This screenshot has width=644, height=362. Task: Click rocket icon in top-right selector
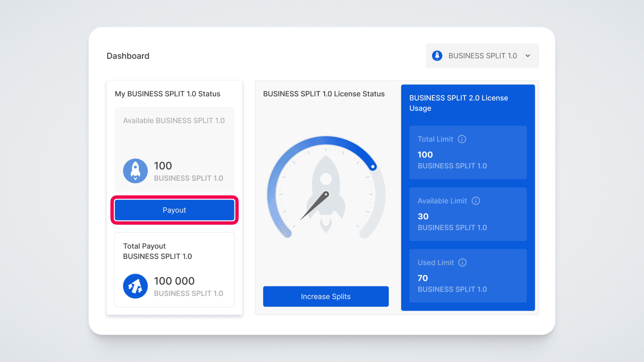tap(437, 56)
